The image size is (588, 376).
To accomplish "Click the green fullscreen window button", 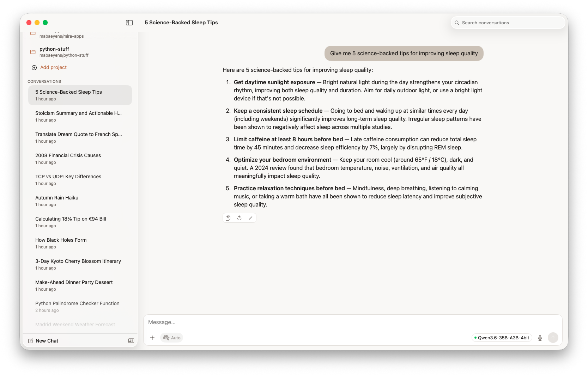I will click(x=45, y=23).
